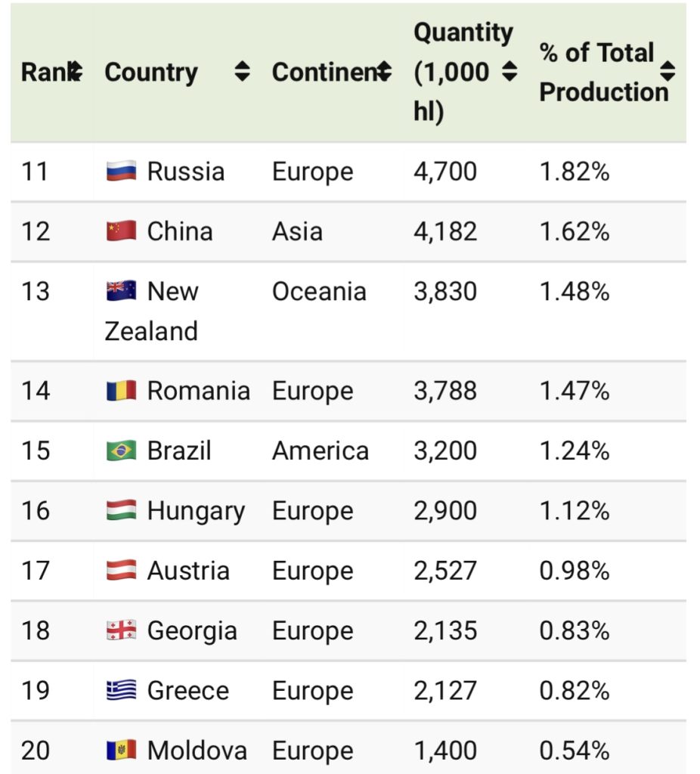The width and height of the screenshot is (700, 774).
Task: Click the Greece flag icon
Action: [x=119, y=689]
